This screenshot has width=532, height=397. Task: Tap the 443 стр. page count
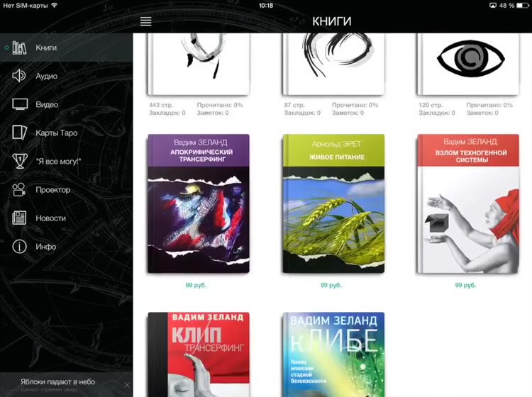[x=161, y=105]
